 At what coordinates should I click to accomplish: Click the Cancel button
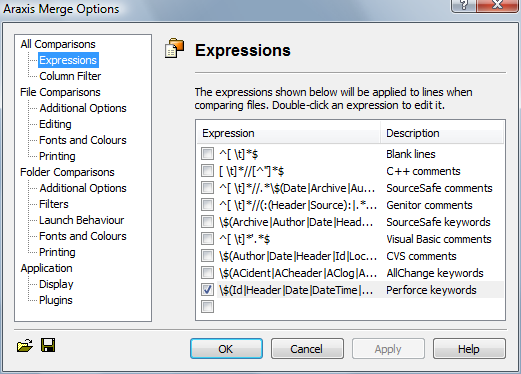pyautogui.click(x=307, y=349)
